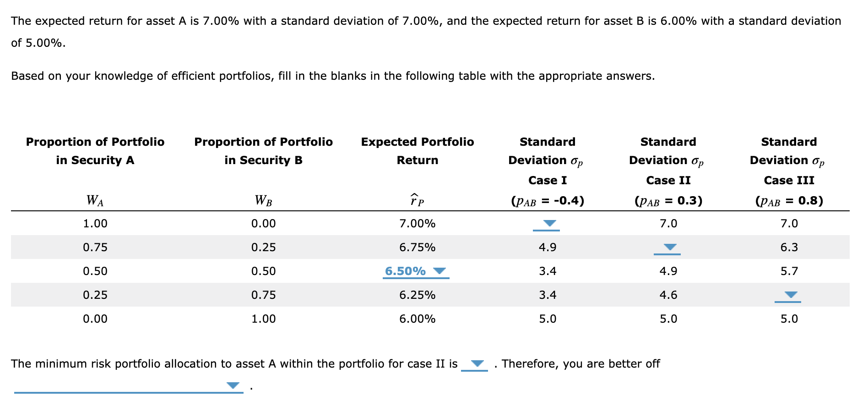Viewport: 868px width, 407px height.
Task: Select the WB column header
Action: point(263,199)
